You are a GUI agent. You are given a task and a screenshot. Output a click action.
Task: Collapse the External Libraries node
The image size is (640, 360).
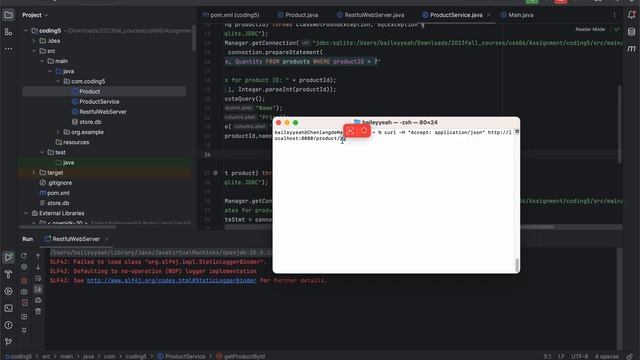[x=26, y=213]
